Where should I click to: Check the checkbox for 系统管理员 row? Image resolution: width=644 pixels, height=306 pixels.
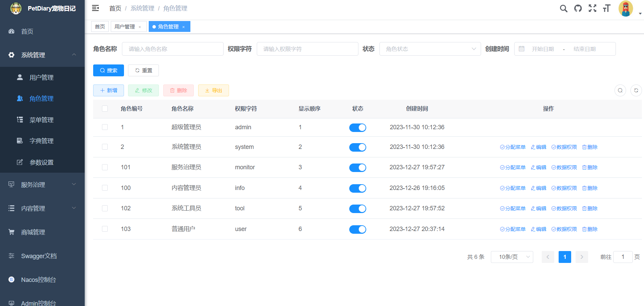coord(105,147)
